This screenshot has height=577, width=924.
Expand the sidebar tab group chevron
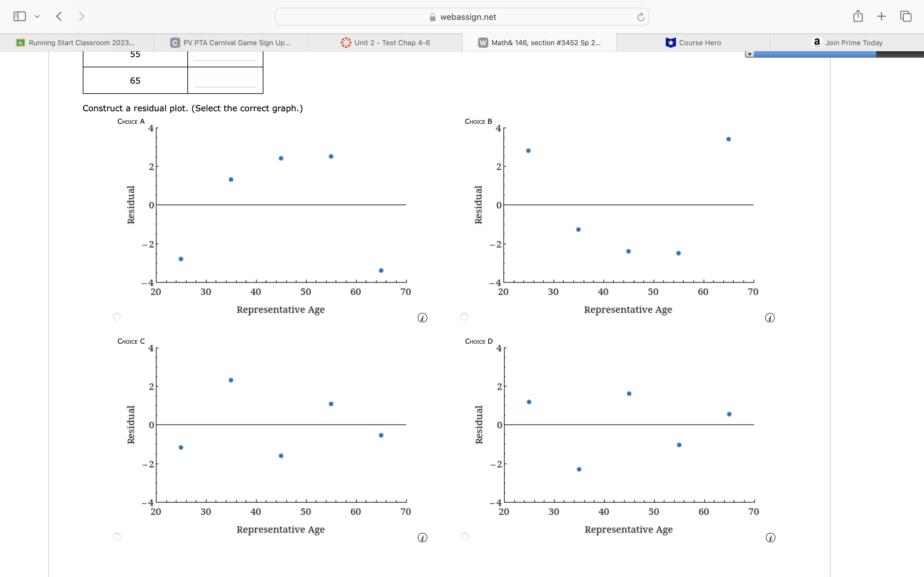pos(37,16)
